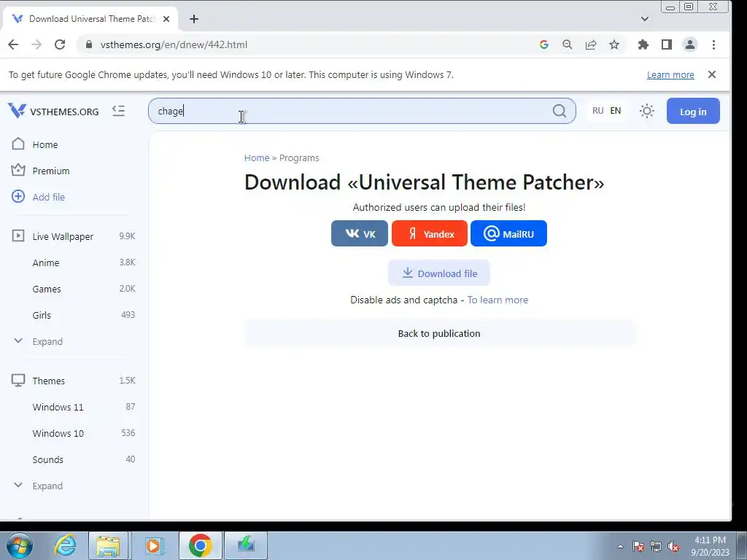The height and width of the screenshot is (560, 747).
Task: Open the Extensions puzzle icon
Action: 643,44
